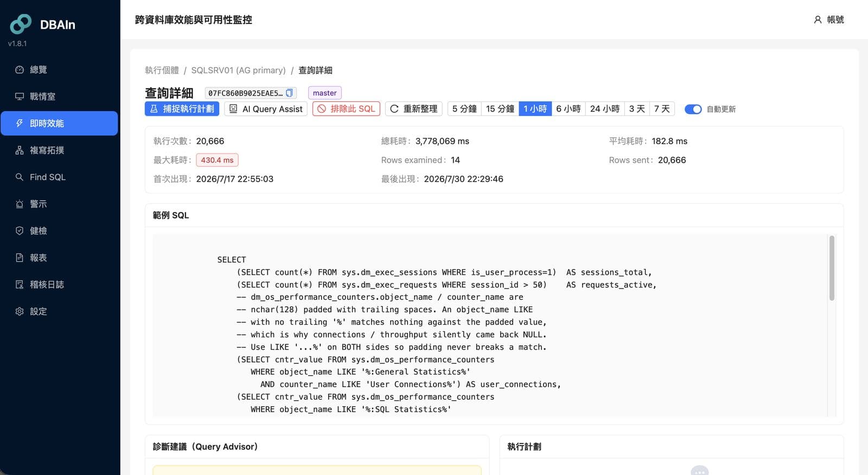868x475 pixels.
Task: Open the 戰情室 sidebar item
Action: click(x=59, y=97)
